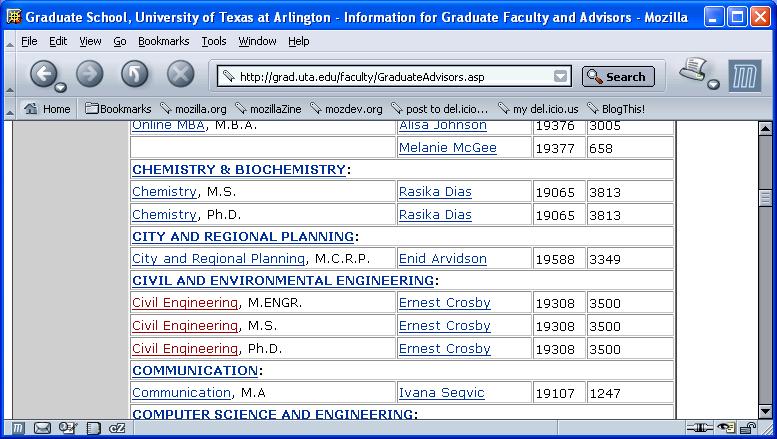Open the Ernest Crosby link for M.ENGR.
The height and width of the screenshot is (439, 777).
(444, 303)
